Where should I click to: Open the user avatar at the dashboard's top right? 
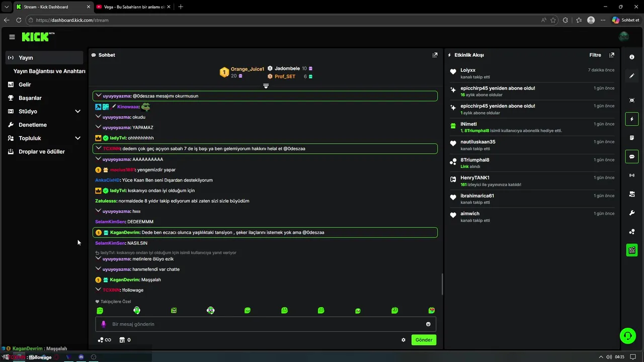pyautogui.click(x=624, y=37)
